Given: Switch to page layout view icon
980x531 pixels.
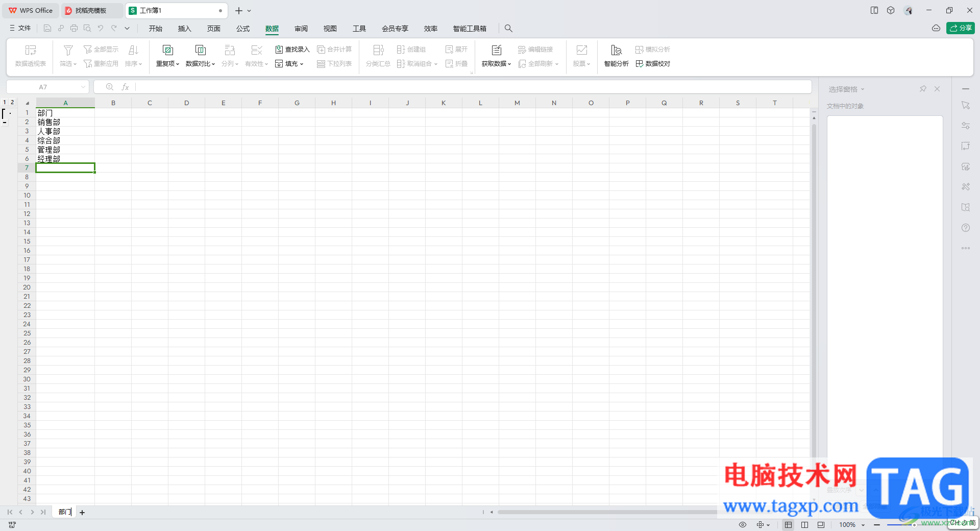Looking at the screenshot, I should click(804, 524).
